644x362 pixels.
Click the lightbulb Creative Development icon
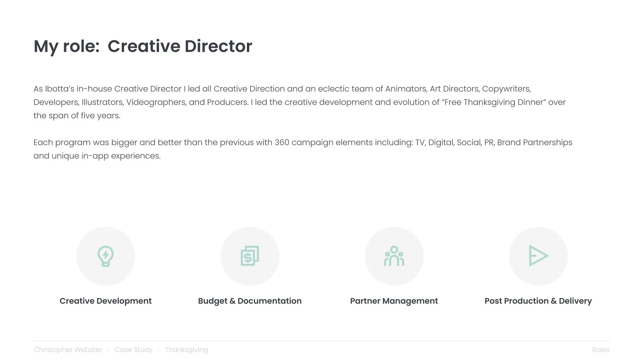tap(106, 256)
